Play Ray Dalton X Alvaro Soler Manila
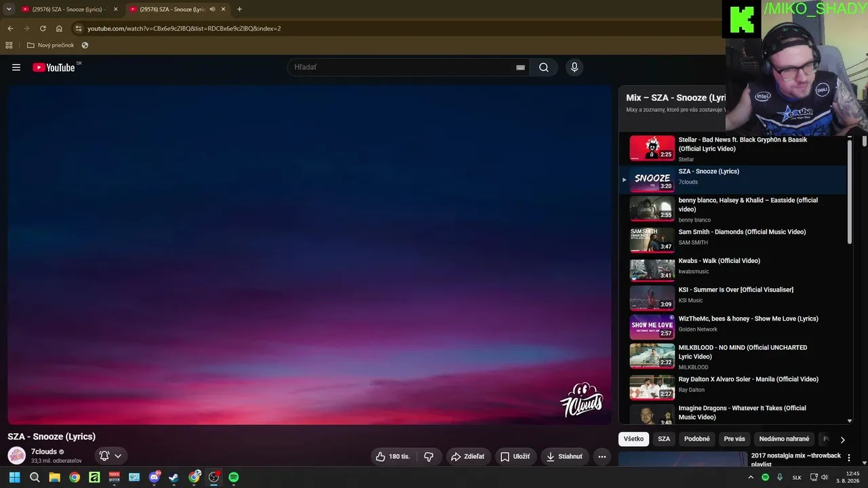 [x=733, y=386]
